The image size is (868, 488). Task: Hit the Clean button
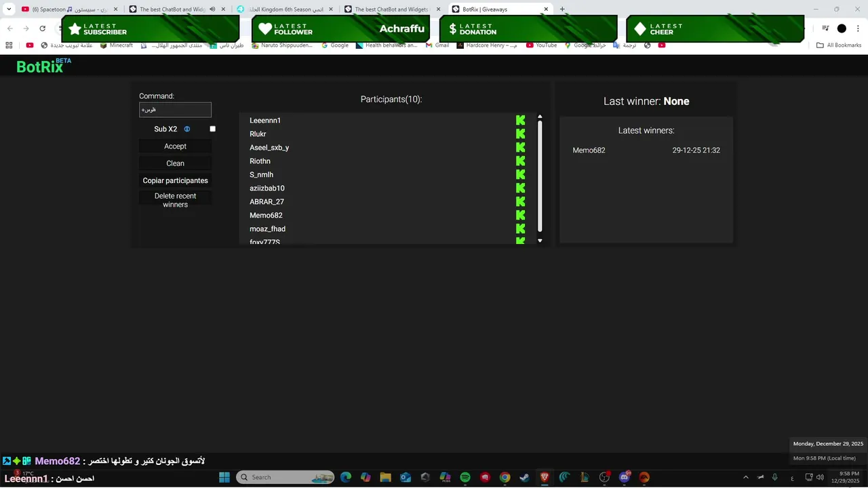pos(175,163)
